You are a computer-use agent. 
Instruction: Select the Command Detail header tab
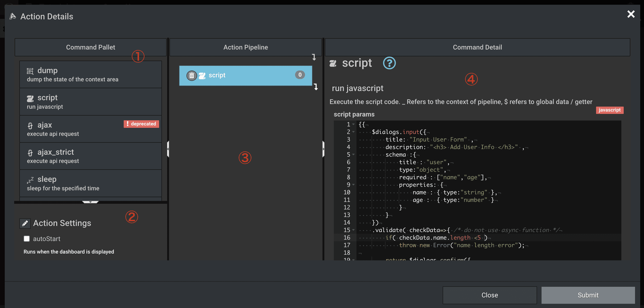coord(477,47)
